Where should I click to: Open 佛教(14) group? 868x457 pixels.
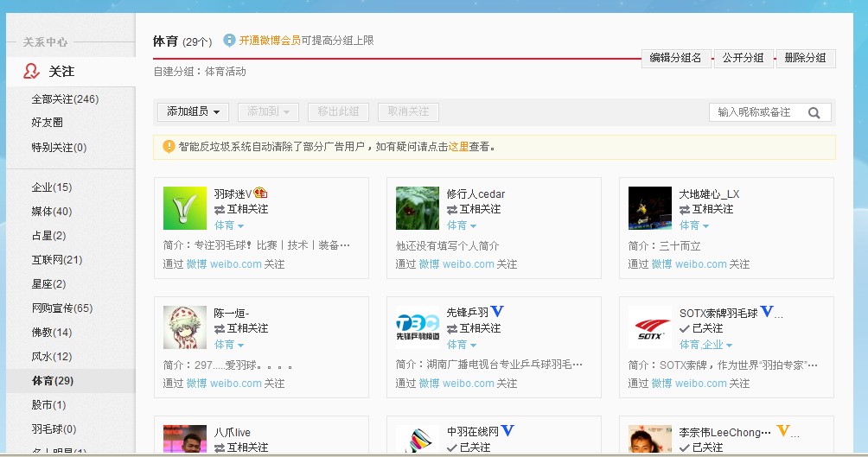pos(52,333)
